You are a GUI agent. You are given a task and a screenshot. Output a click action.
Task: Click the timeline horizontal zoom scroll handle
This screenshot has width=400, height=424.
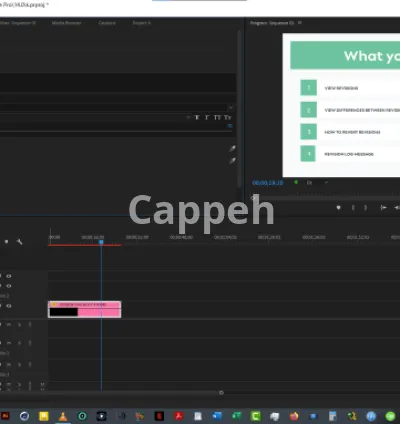click(221, 393)
